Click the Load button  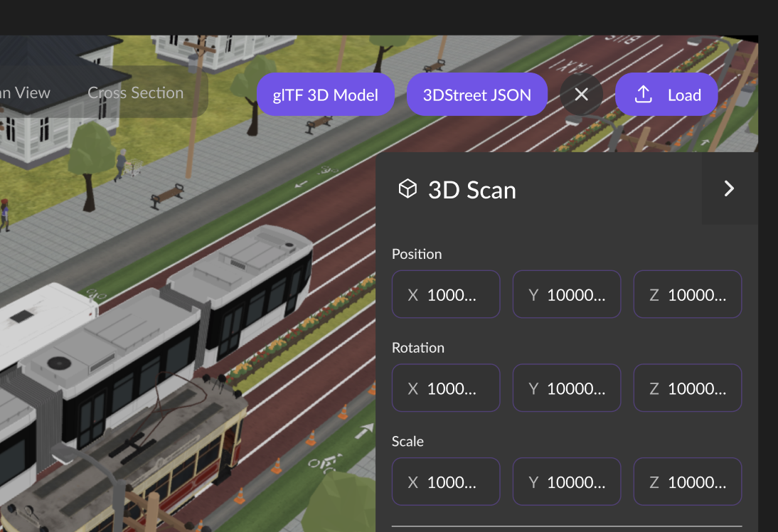666,94
